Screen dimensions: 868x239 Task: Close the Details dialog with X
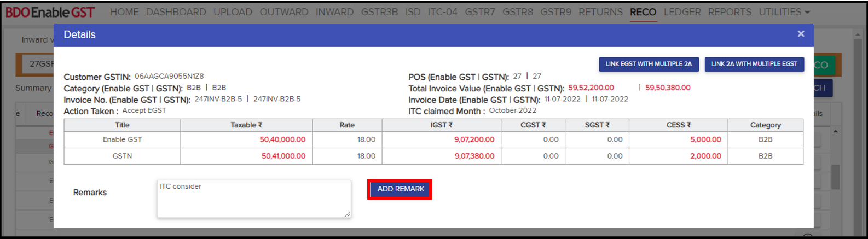point(801,34)
